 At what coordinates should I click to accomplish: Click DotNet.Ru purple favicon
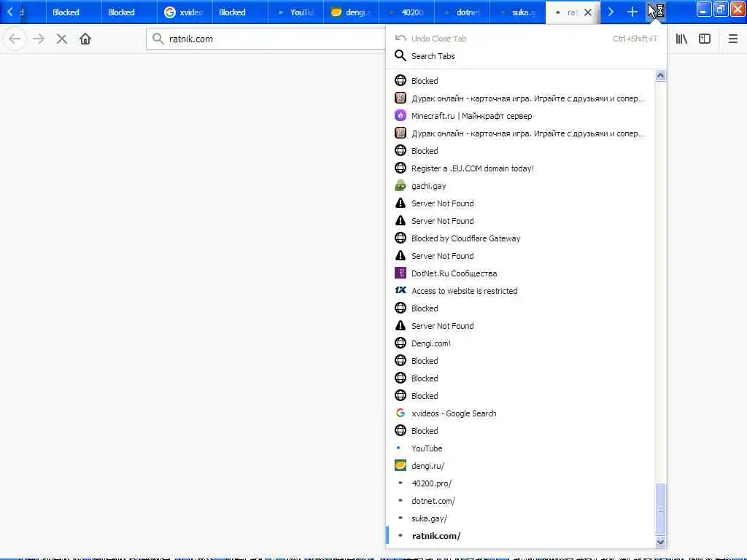(400, 273)
